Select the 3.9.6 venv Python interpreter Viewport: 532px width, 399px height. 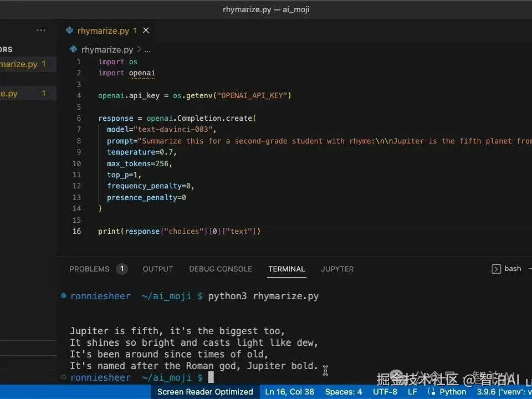pos(504,392)
